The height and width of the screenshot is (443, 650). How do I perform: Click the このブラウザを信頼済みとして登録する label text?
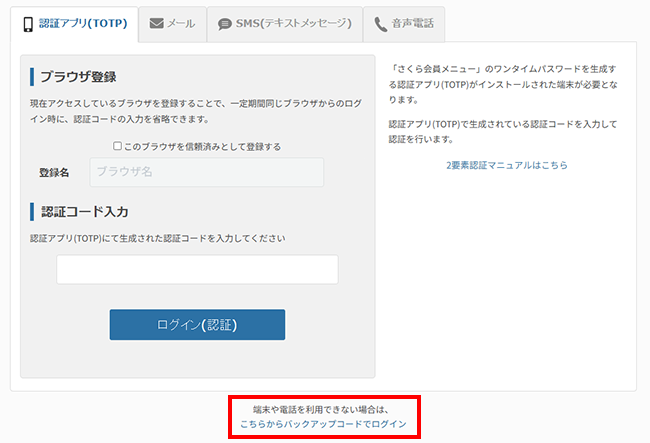tap(202, 146)
